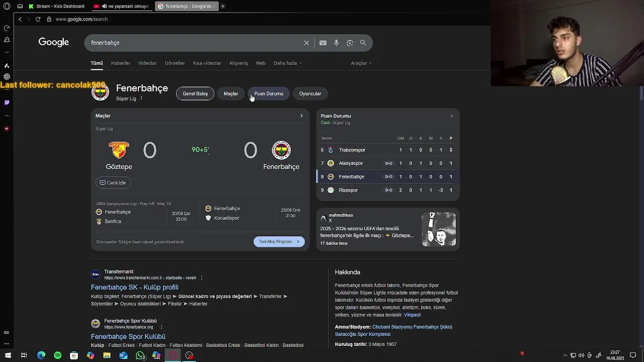Image resolution: width=644 pixels, height=362 pixels.
Task: Search by image using the camera lens icon
Action: pos(350,43)
